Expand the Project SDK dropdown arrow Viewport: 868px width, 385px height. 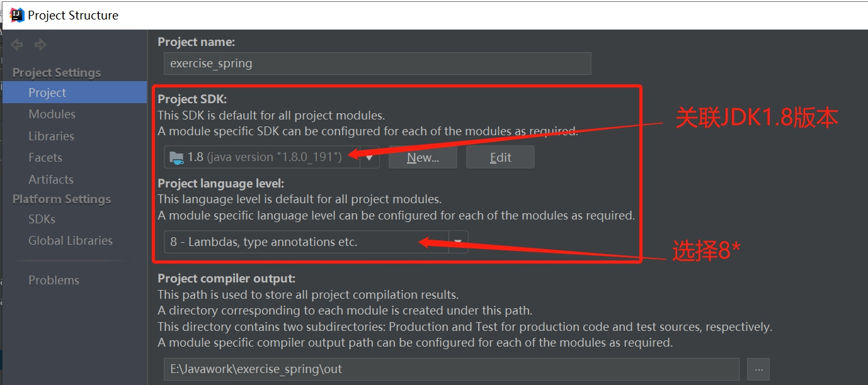tap(370, 157)
